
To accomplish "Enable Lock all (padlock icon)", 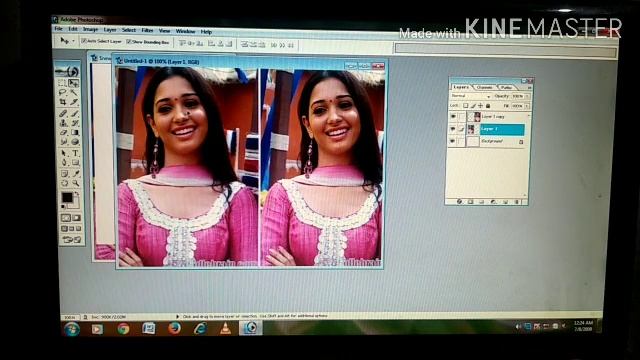I will tap(488, 106).
